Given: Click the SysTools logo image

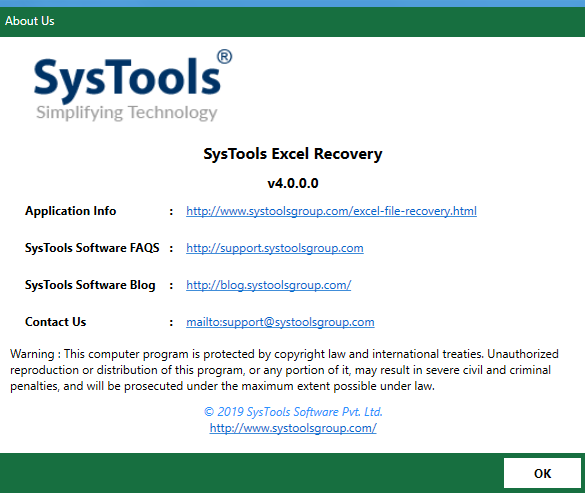Looking at the screenshot, I should [x=132, y=85].
